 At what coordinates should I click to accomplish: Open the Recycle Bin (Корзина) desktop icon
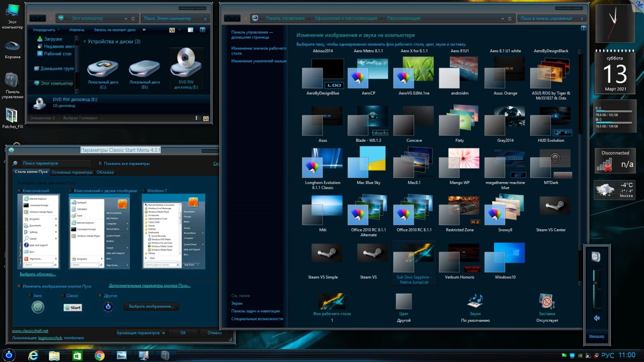tap(13, 49)
